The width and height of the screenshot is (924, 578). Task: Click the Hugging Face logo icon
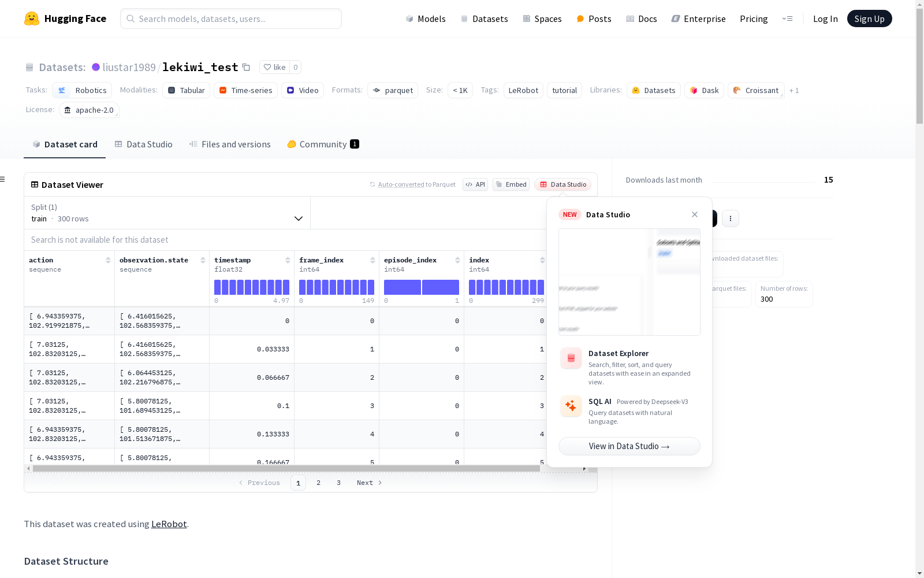click(32, 18)
